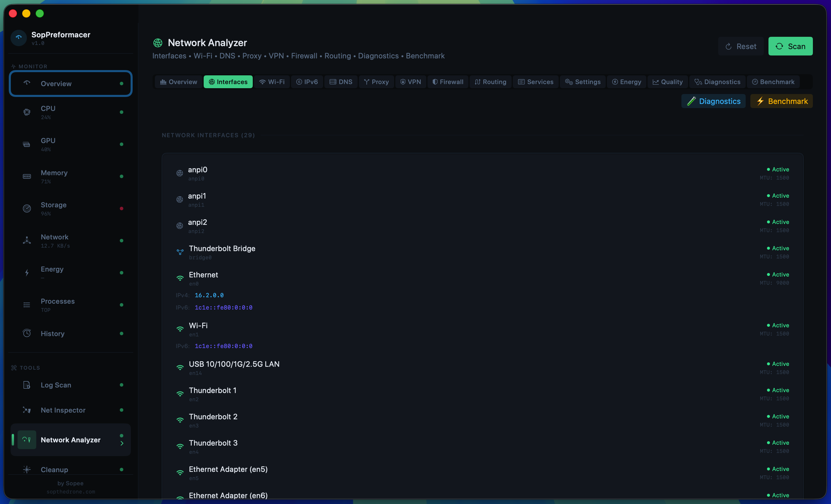
Task: Enable the Benchmark mode toggle
Action: pyautogui.click(x=781, y=101)
